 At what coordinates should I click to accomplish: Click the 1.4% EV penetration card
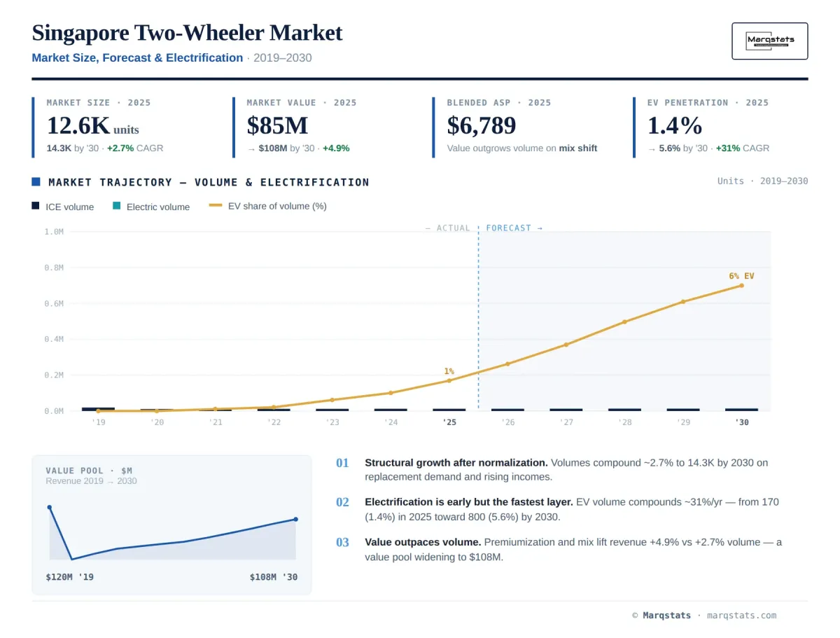(x=721, y=127)
